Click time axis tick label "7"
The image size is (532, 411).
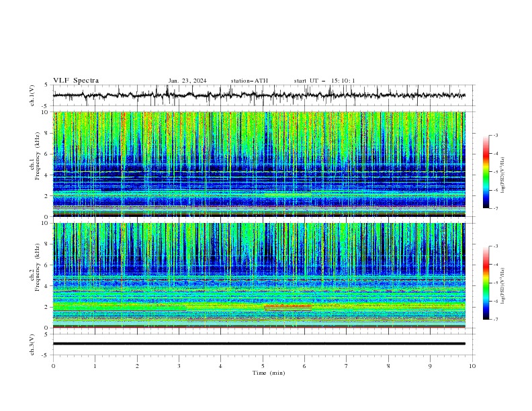[x=346, y=366]
